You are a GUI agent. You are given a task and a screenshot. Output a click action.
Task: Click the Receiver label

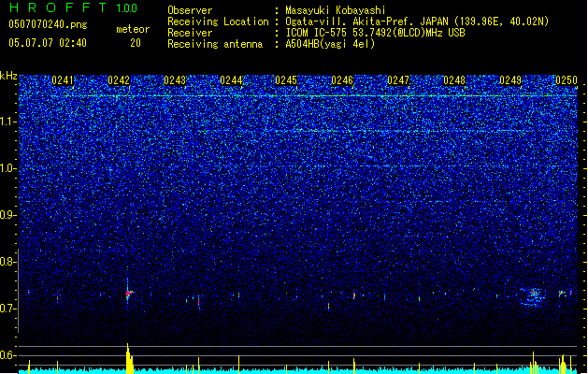coord(190,33)
